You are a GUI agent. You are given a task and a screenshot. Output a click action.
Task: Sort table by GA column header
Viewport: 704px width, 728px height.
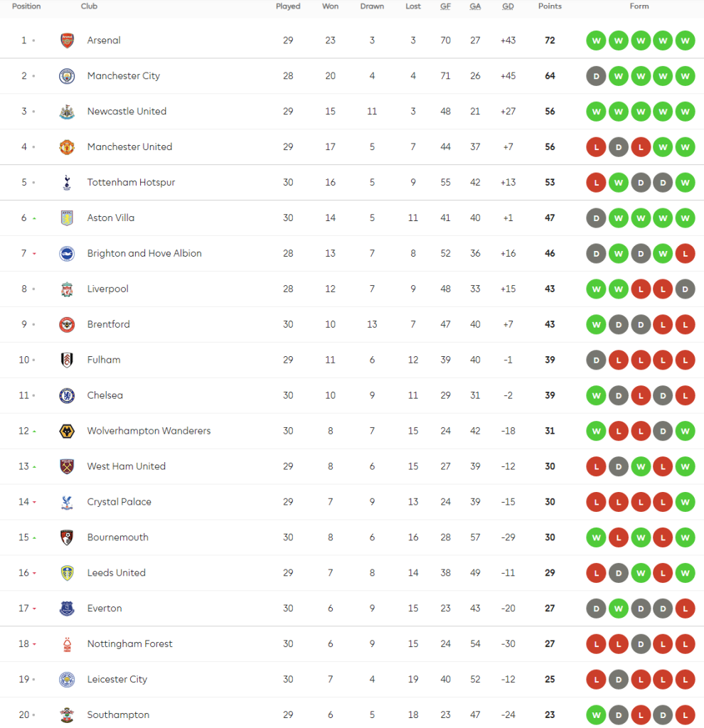click(475, 6)
